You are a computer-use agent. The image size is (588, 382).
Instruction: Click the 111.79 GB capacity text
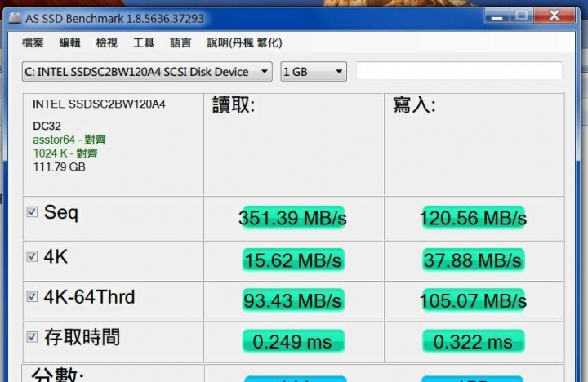click(60, 167)
